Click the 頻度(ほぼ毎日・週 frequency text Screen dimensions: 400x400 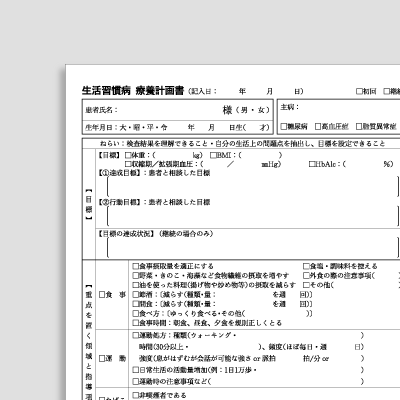298,347
